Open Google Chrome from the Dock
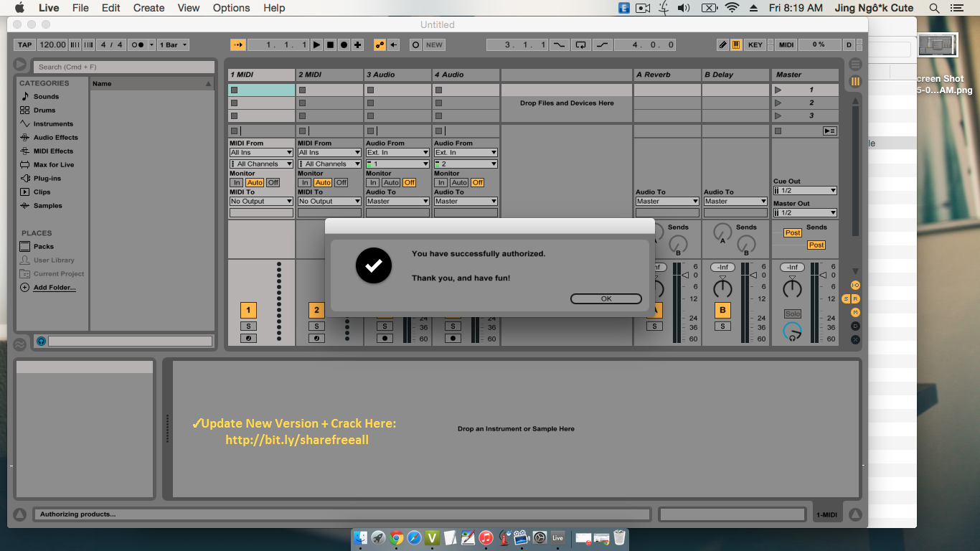 coord(396,537)
